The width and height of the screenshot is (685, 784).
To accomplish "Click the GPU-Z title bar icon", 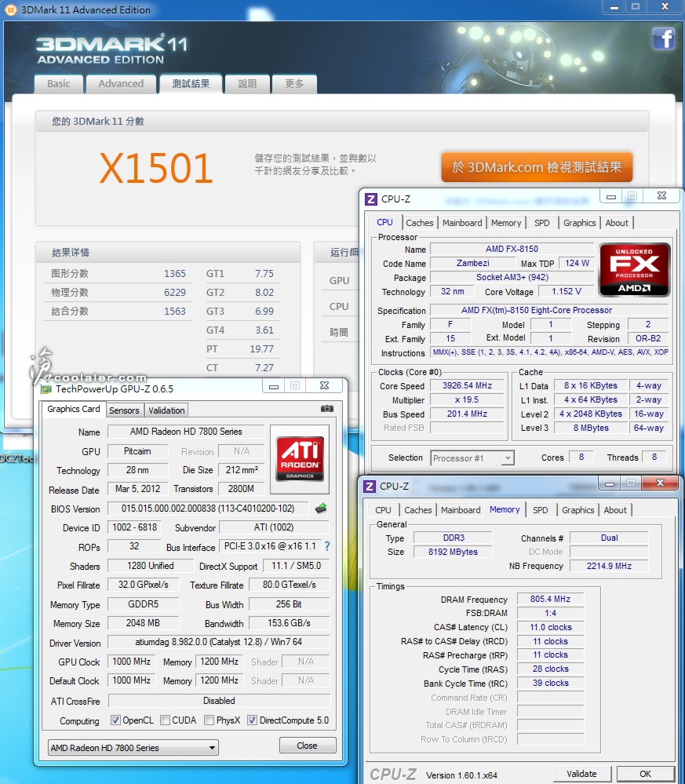I will pyautogui.click(x=46, y=389).
